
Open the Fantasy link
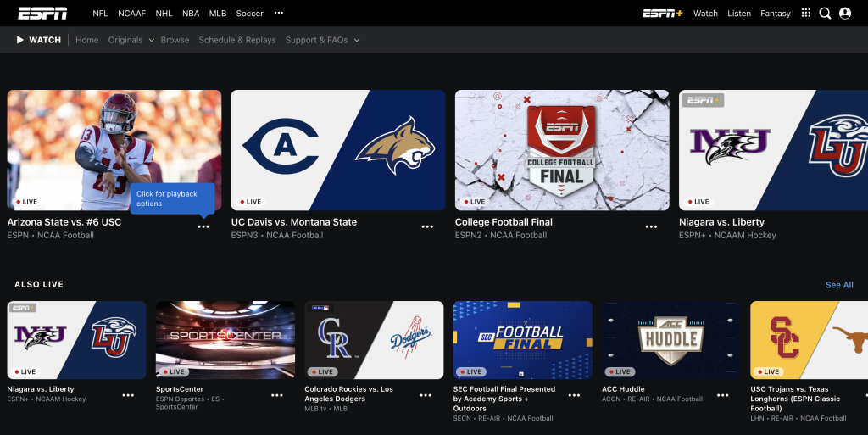[x=776, y=14]
